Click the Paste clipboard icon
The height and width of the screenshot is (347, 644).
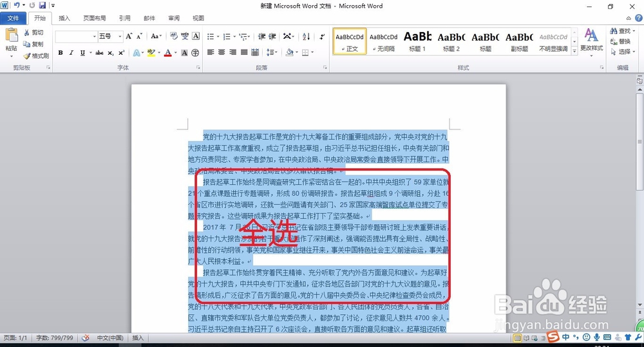(11, 35)
